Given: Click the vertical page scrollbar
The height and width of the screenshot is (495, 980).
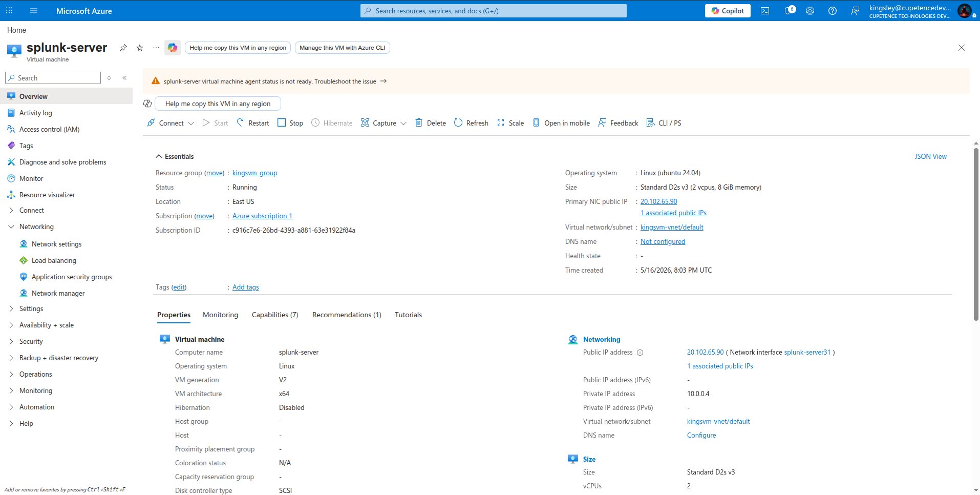Looking at the screenshot, I should click(976, 235).
